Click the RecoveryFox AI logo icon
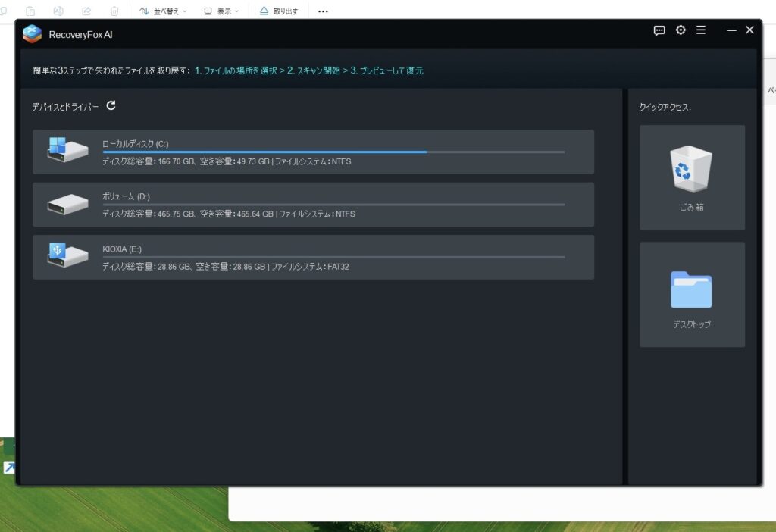Image resolution: width=776 pixels, height=532 pixels. point(32,34)
